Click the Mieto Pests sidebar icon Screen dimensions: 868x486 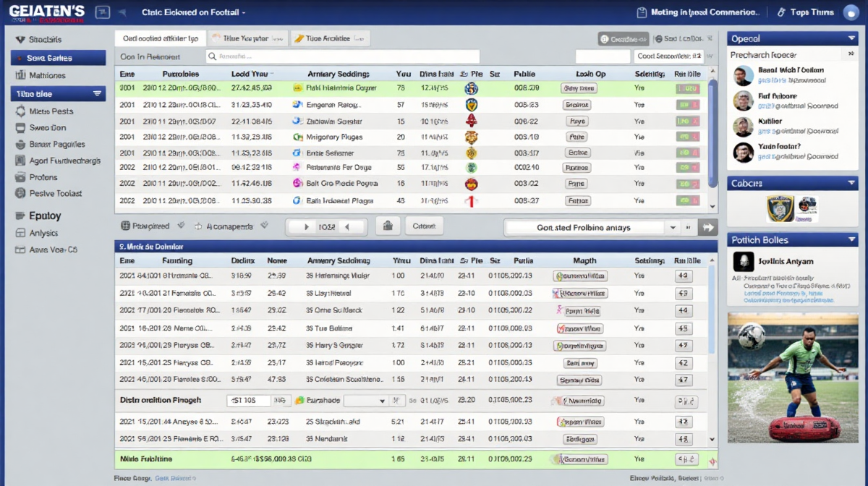(20, 111)
